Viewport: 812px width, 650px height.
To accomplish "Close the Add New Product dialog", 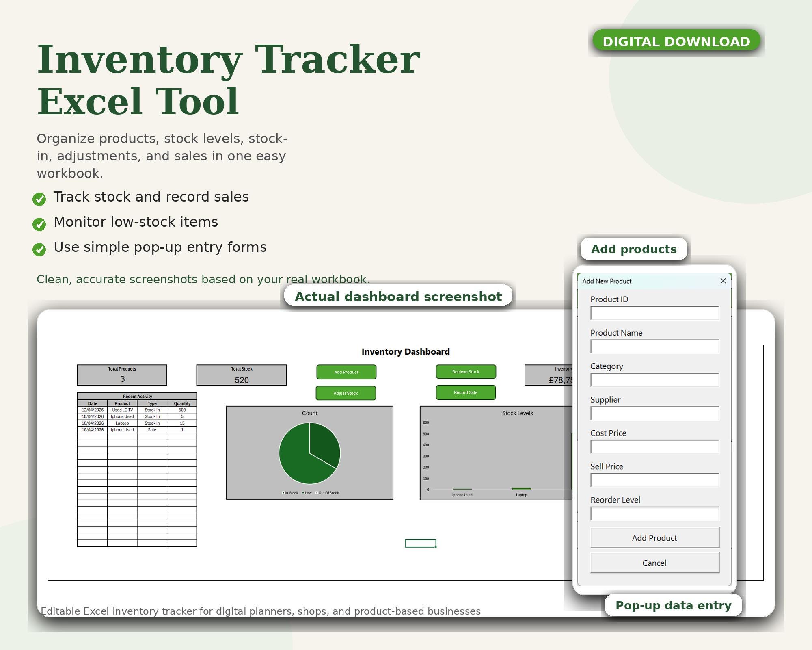I will (x=723, y=281).
